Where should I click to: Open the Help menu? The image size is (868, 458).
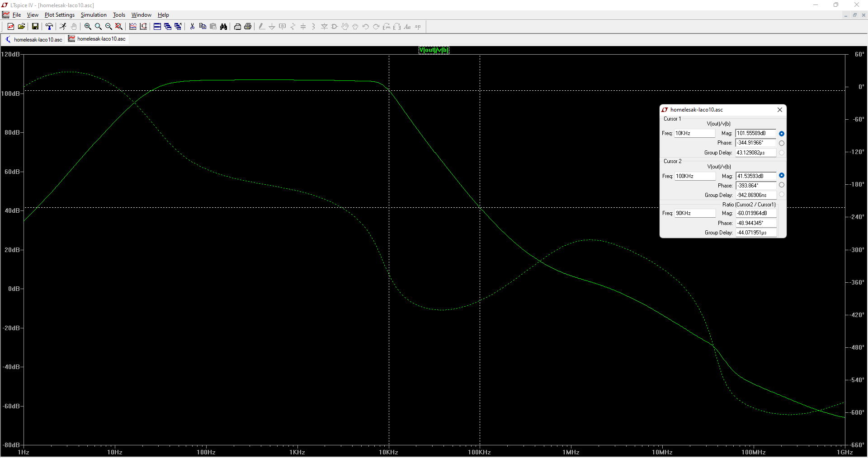(163, 15)
